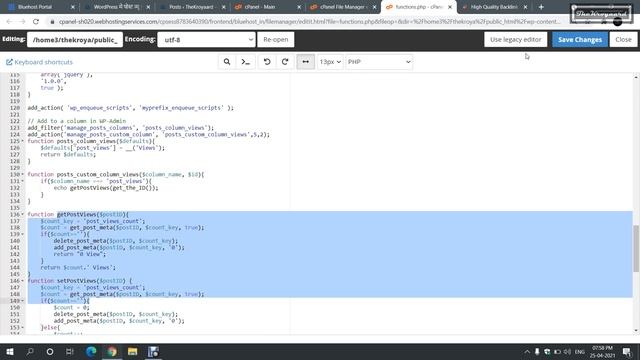
Task: Show hidden system tray icons
Action: click(527, 351)
